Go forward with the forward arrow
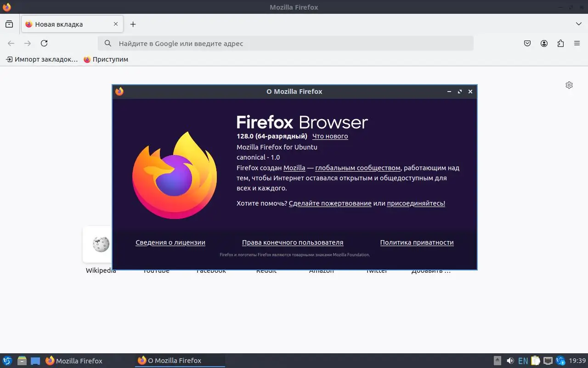Viewport: 588px width, 368px height. (28, 43)
